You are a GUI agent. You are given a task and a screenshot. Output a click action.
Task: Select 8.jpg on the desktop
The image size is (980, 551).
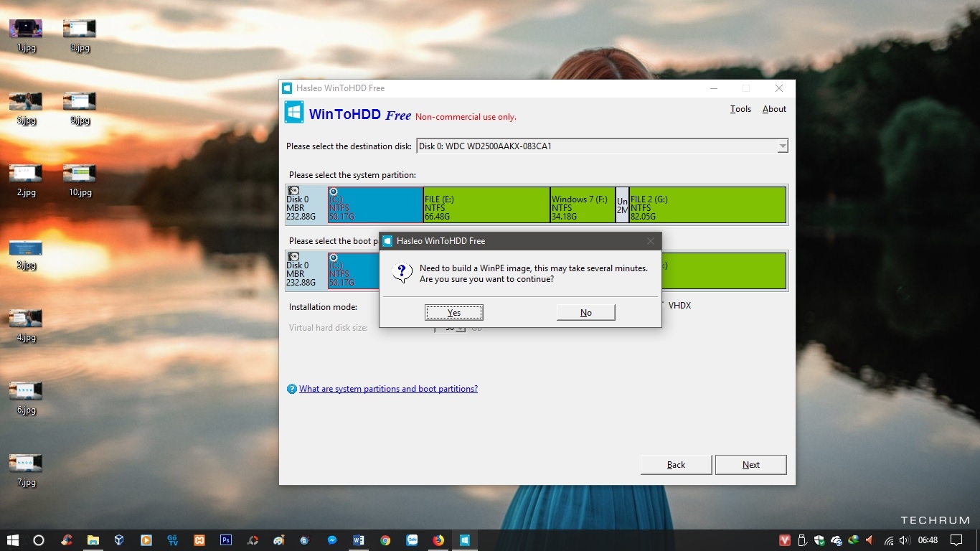click(x=80, y=35)
